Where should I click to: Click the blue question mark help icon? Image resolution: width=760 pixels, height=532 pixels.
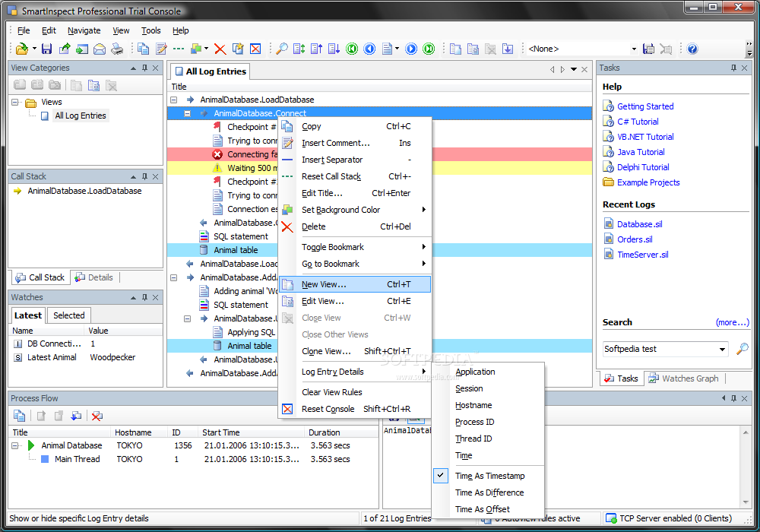[692, 49]
